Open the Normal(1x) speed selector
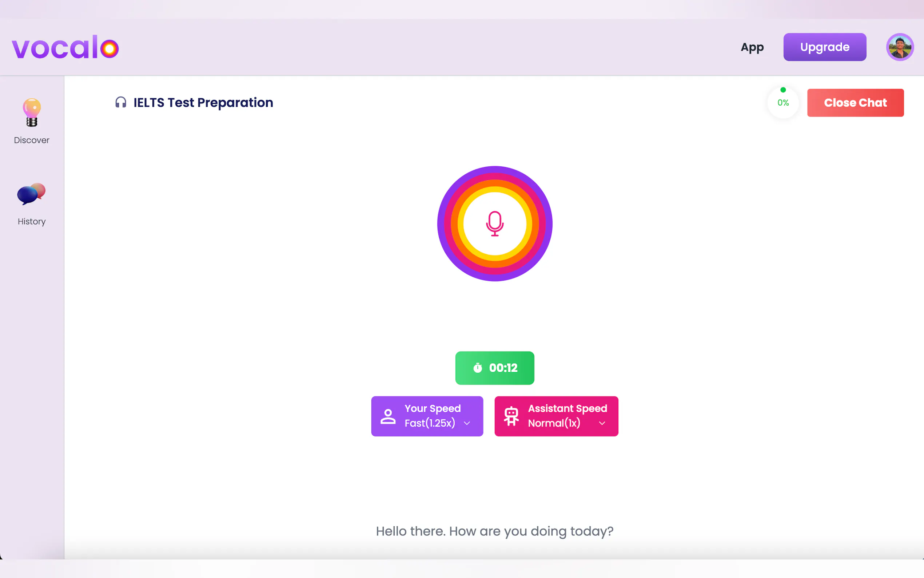 pyautogui.click(x=554, y=423)
